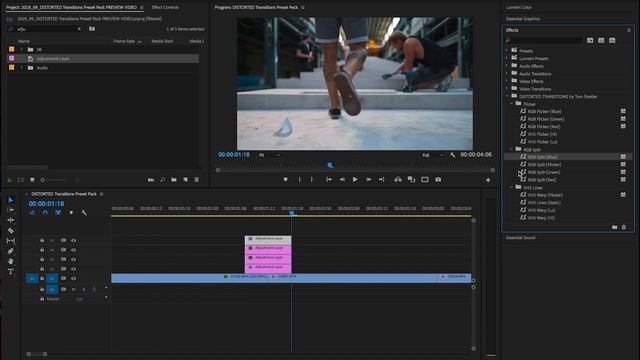
Task: Mark Out point in Program monitor
Action: [x=312, y=180]
